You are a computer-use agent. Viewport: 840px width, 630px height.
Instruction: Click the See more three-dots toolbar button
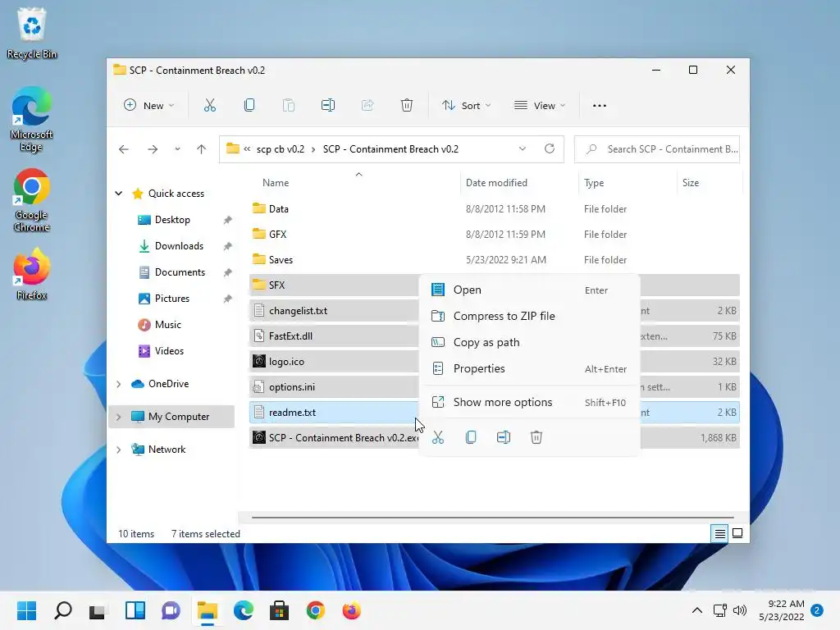point(600,106)
